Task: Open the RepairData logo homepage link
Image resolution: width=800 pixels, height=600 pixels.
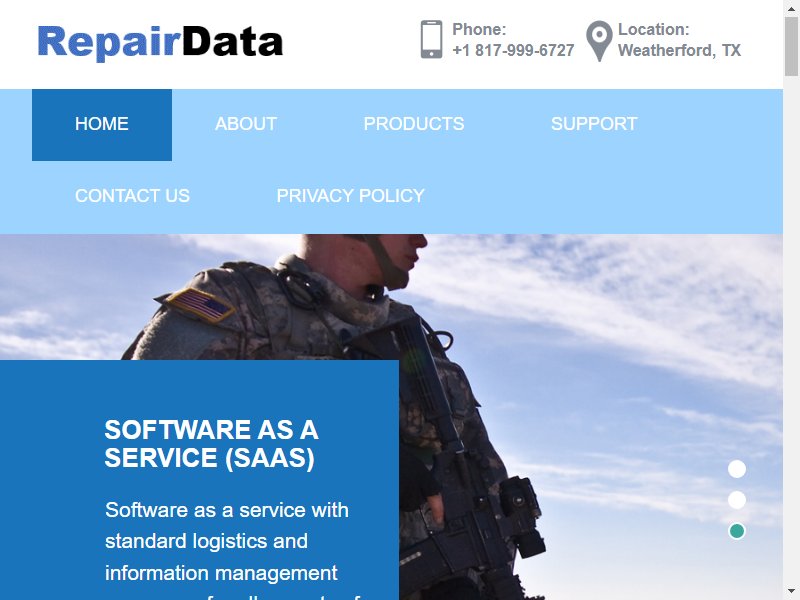Action: tap(160, 42)
